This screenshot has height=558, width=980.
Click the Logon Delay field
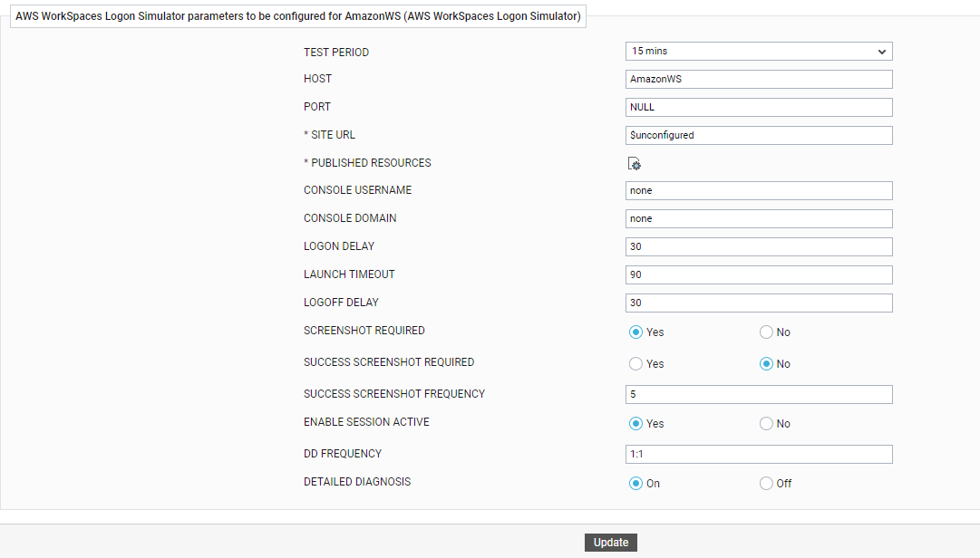(759, 247)
